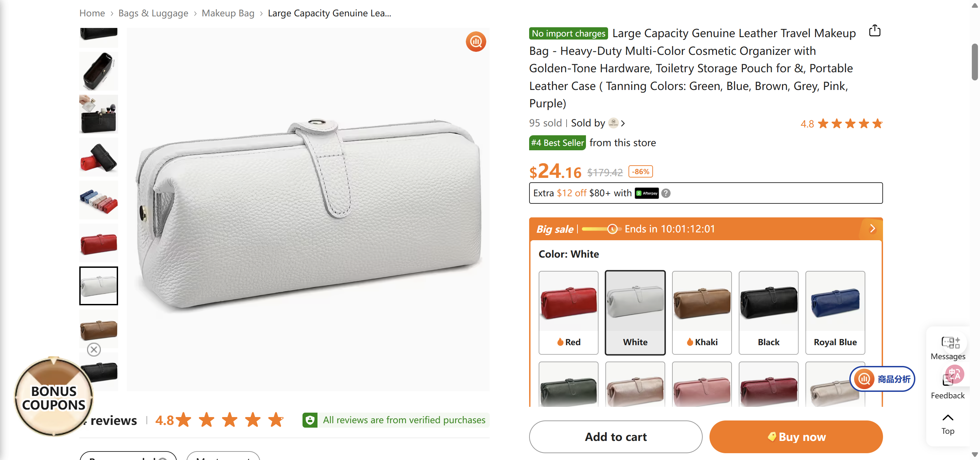Select the Khaki color swatch
980x460 pixels.
[702, 312]
